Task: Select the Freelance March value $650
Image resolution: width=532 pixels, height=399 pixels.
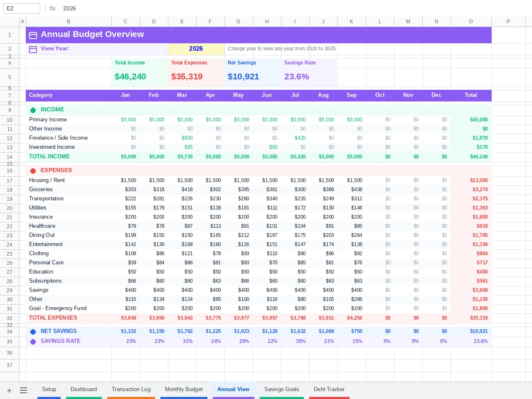Action: tap(187, 138)
